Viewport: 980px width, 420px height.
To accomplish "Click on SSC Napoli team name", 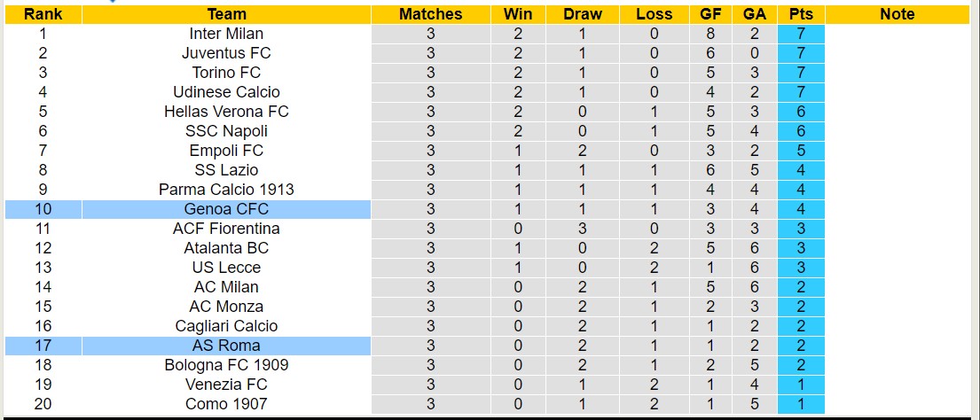I will click(x=226, y=131).
